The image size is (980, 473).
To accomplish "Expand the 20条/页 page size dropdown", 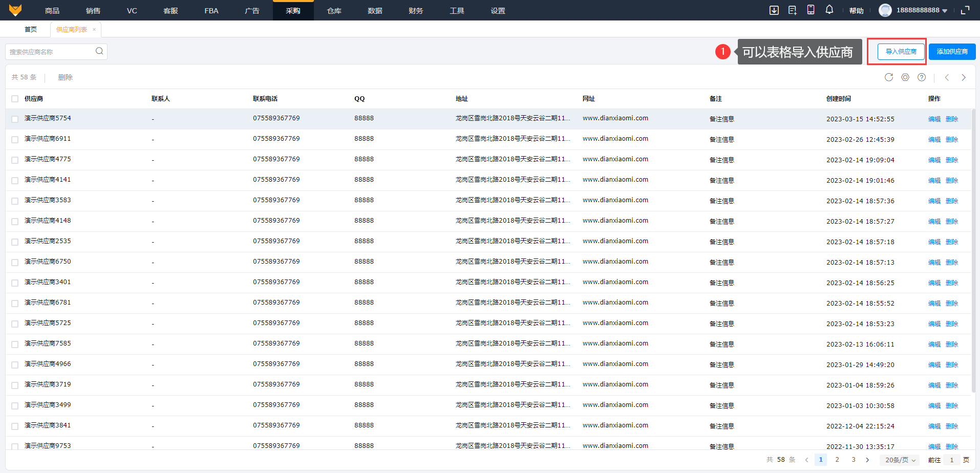I will pos(900,460).
